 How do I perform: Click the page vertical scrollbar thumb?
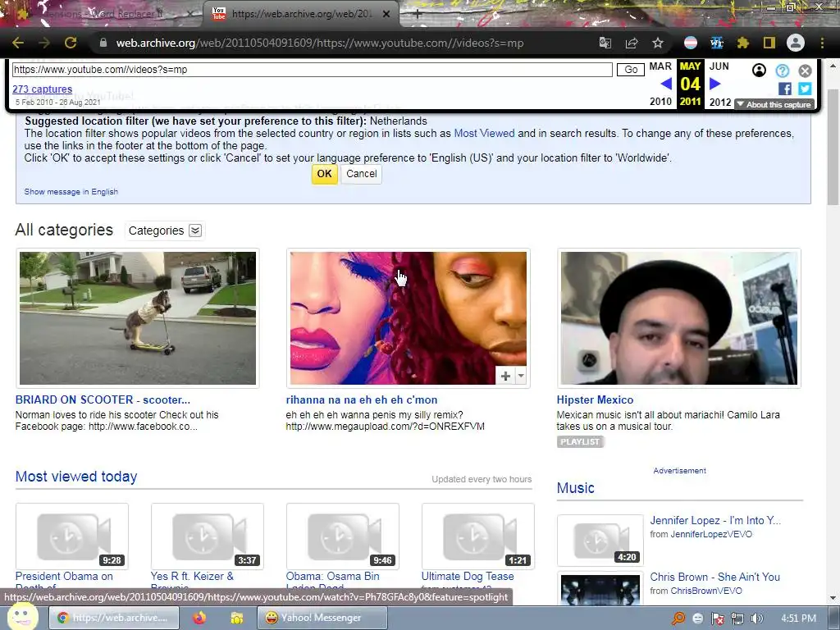[833, 148]
